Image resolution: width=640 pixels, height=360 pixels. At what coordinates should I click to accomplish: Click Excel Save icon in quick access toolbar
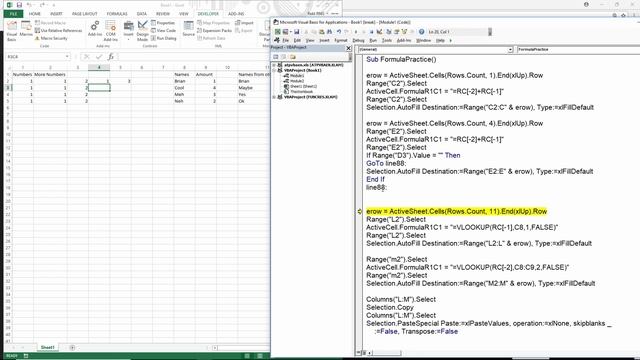click(19, 5)
